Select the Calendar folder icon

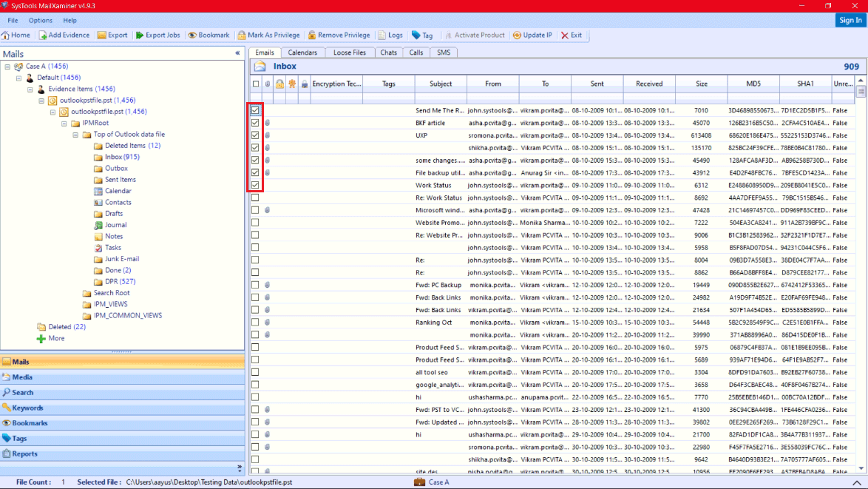98,191
